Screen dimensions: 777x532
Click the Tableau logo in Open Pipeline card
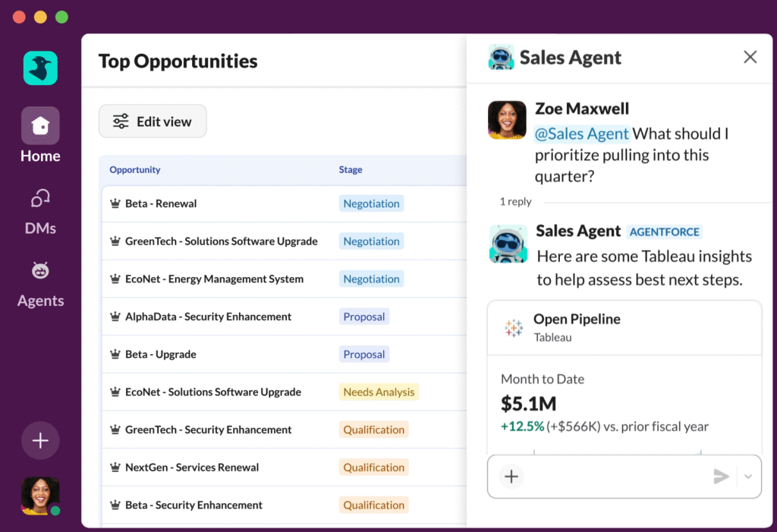(514, 328)
